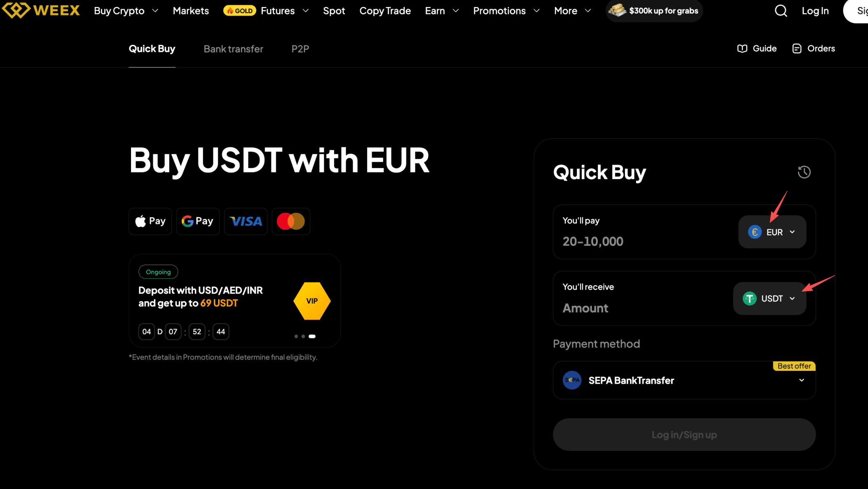Expand the USDT crypto selector
The width and height of the screenshot is (868, 489).
click(769, 298)
